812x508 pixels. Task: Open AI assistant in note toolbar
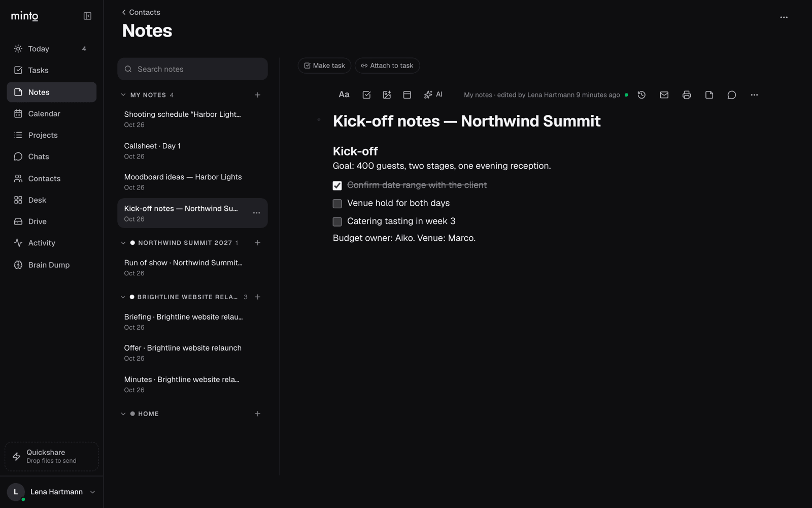pos(433,95)
